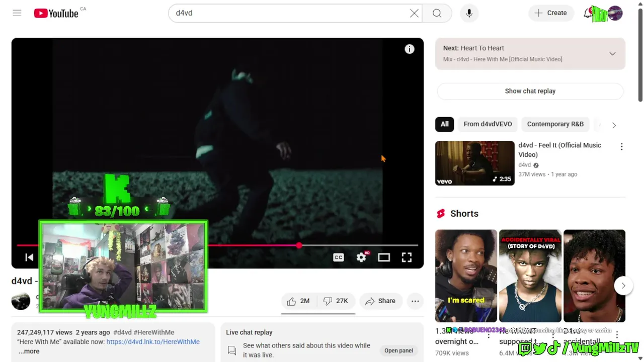This screenshot has height=362, width=644.
Task: Expand the Next: Heart To Heart playlist
Action: coord(612,54)
